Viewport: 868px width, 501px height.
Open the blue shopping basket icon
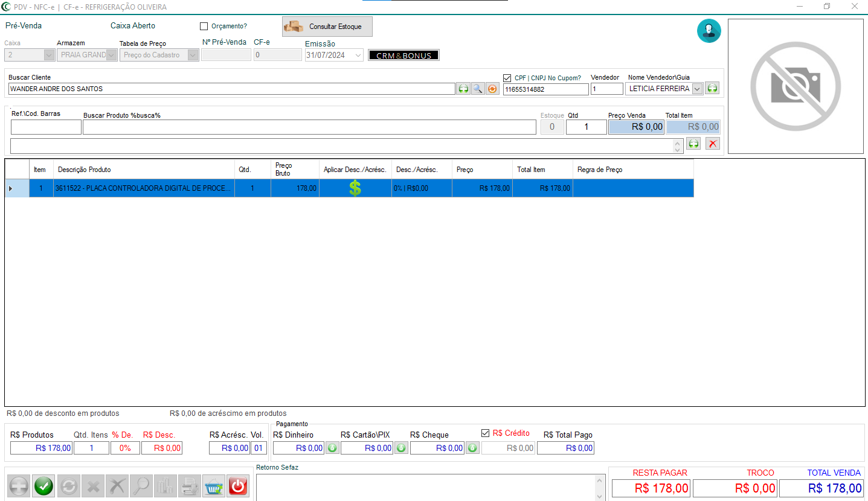213,486
